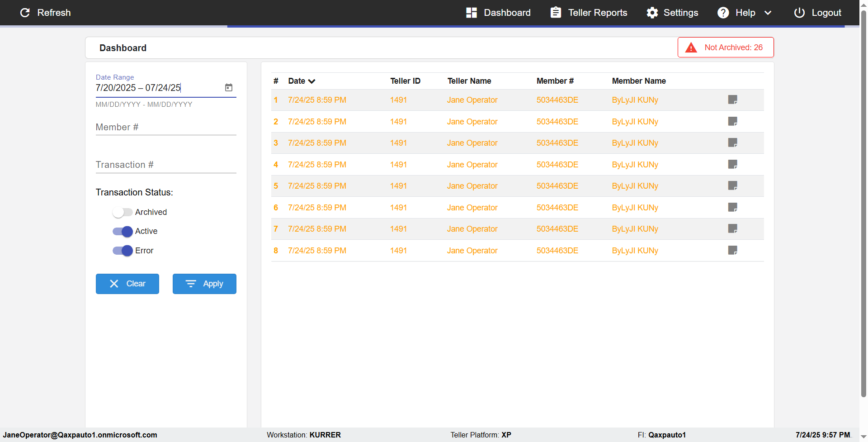Click into the Transaction # field
Image resolution: width=868 pixels, height=442 pixels.
click(x=165, y=165)
